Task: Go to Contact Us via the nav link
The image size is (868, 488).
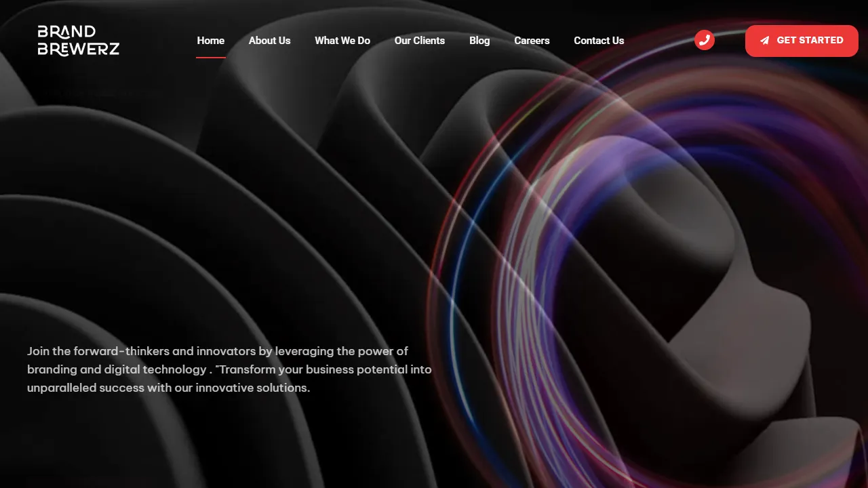Action: point(599,41)
